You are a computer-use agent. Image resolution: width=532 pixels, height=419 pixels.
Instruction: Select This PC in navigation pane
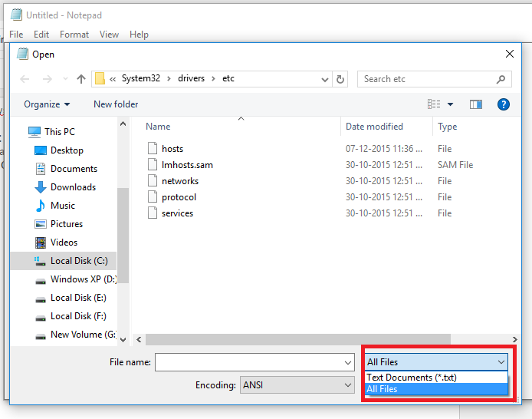[x=60, y=132]
